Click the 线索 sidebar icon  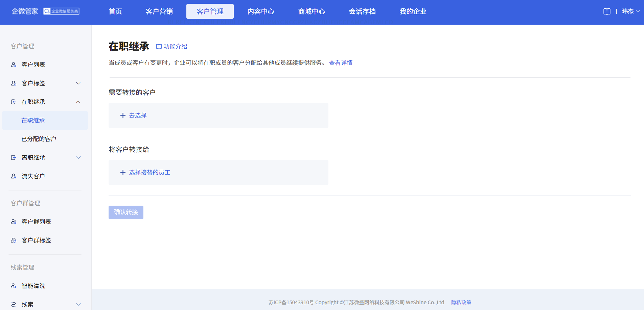(x=14, y=304)
